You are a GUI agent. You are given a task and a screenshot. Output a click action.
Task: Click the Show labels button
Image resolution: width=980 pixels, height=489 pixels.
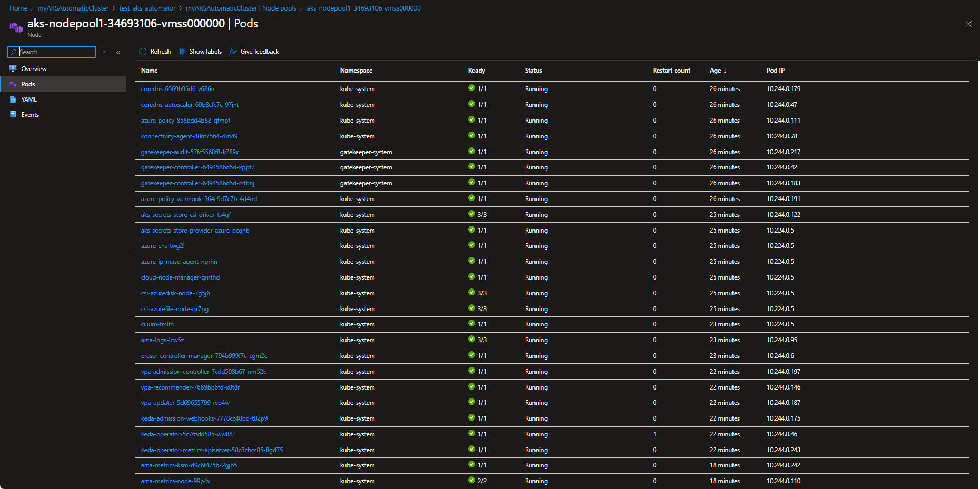point(200,52)
